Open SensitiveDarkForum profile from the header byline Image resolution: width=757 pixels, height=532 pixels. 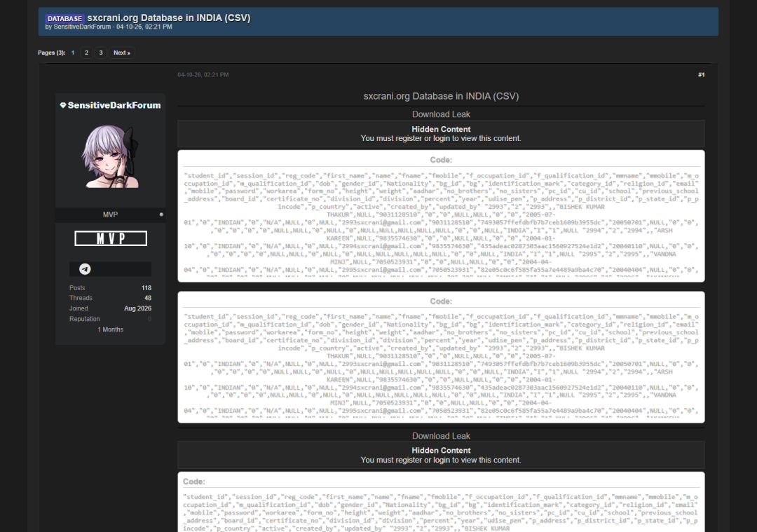[x=82, y=27]
